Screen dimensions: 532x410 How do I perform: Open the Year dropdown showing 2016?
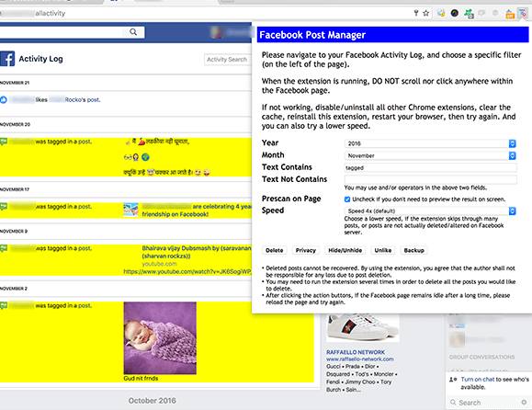(x=430, y=143)
